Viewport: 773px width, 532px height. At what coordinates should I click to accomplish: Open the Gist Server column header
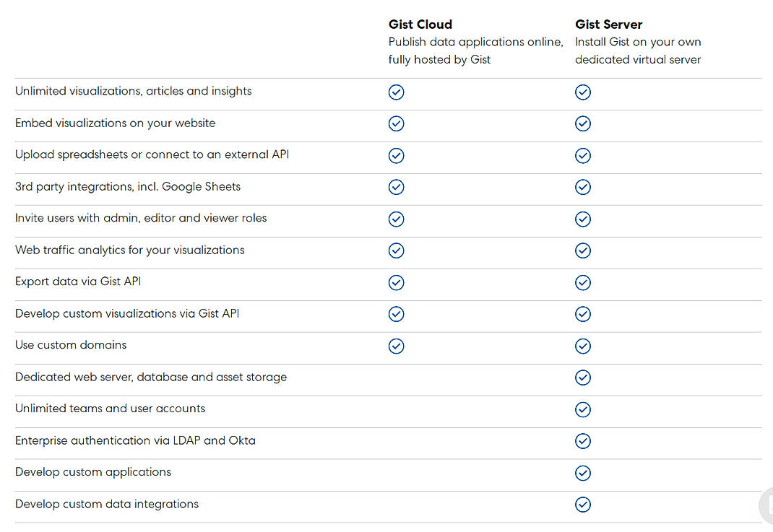pyautogui.click(x=608, y=24)
